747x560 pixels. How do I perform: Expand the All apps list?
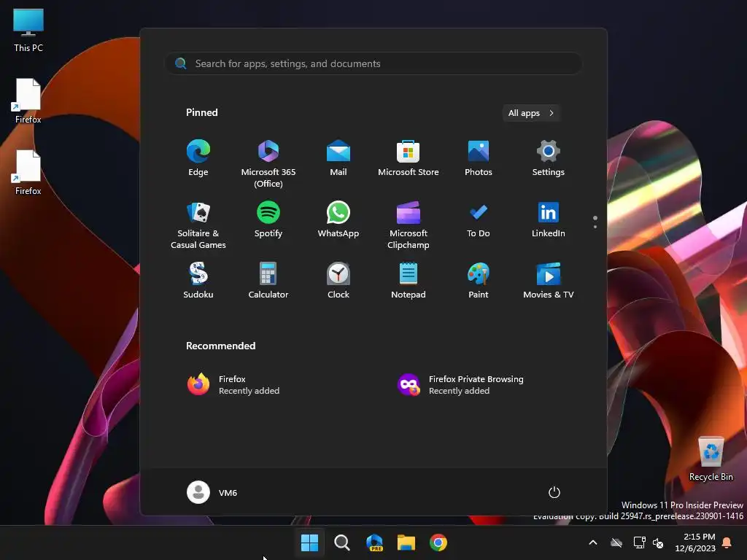(x=531, y=113)
